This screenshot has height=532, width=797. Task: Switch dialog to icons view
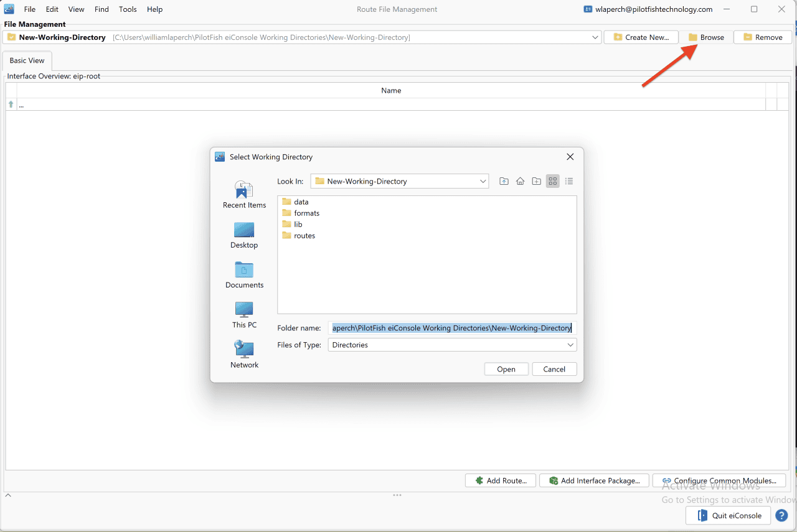click(552, 181)
